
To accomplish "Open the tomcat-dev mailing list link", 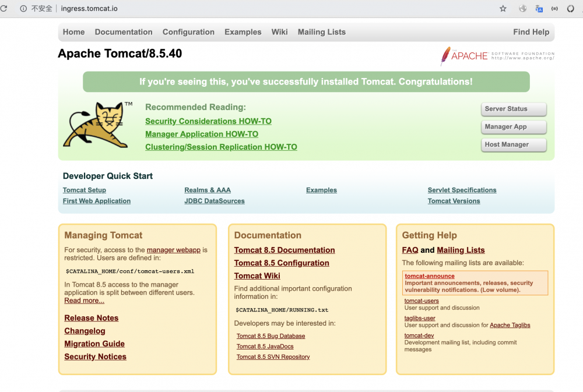I will 419,336.
